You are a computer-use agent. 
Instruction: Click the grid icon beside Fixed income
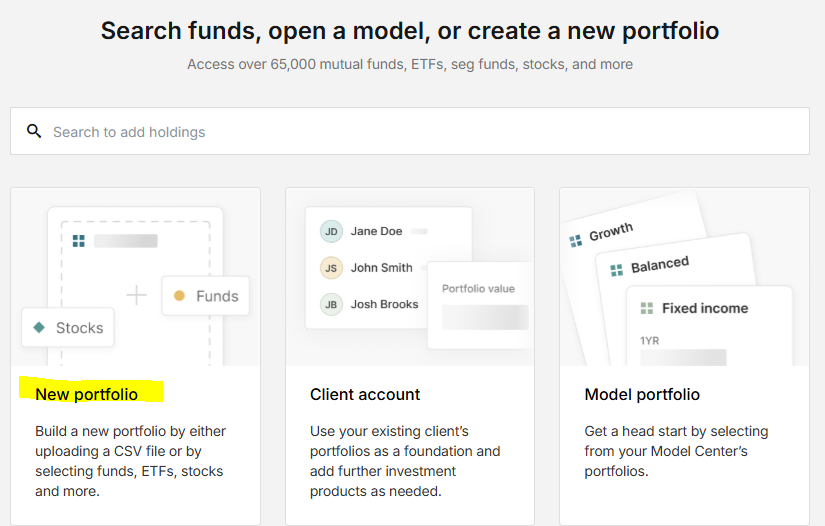pyautogui.click(x=647, y=308)
